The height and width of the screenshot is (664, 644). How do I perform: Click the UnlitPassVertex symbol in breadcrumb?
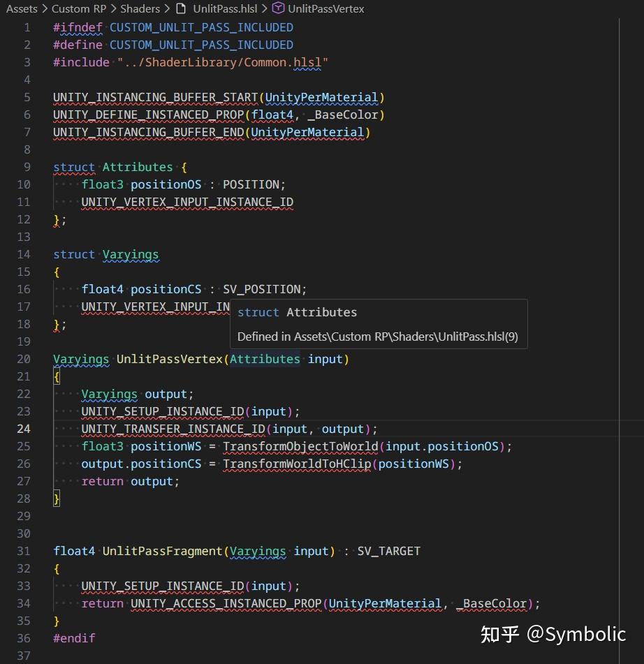coord(325,8)
